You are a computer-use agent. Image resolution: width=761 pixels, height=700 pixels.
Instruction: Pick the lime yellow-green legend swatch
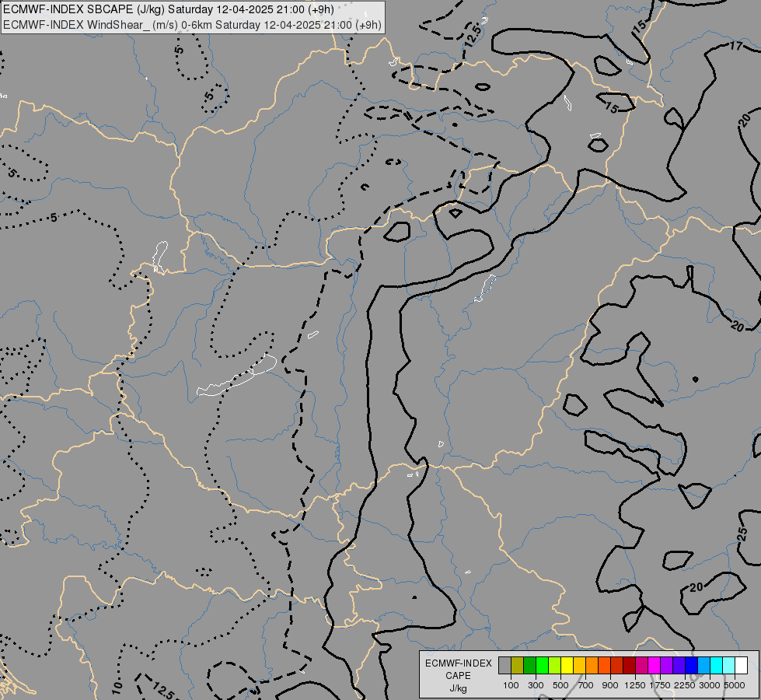point(554,666)
